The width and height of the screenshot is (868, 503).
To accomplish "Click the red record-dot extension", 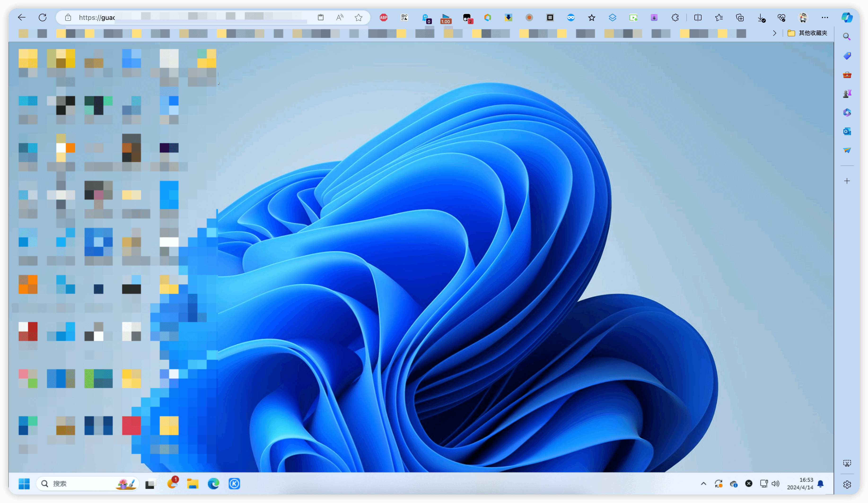I will tap(529, 17).
